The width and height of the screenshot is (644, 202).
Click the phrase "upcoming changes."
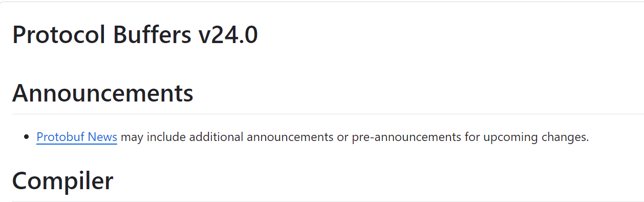pyautogui.click(x=536, y=137)
